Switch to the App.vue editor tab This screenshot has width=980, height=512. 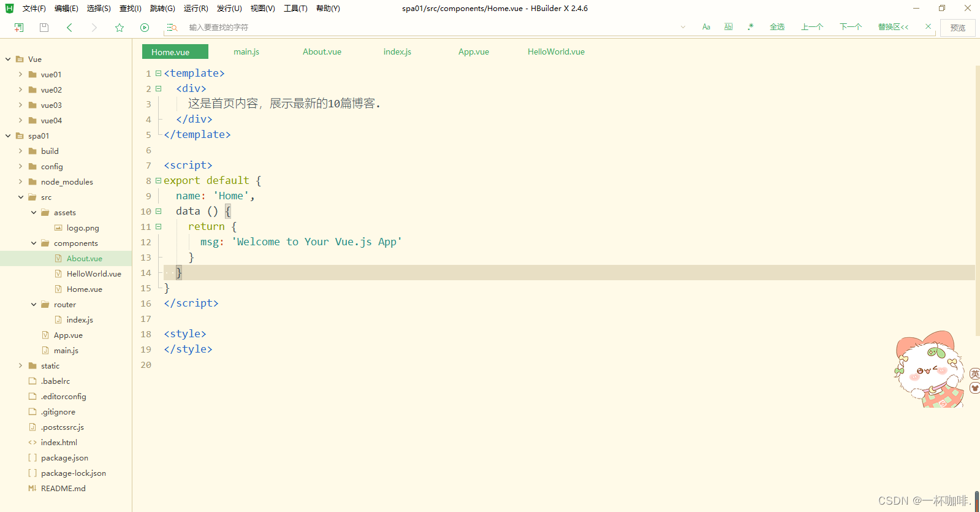point(474,52)
